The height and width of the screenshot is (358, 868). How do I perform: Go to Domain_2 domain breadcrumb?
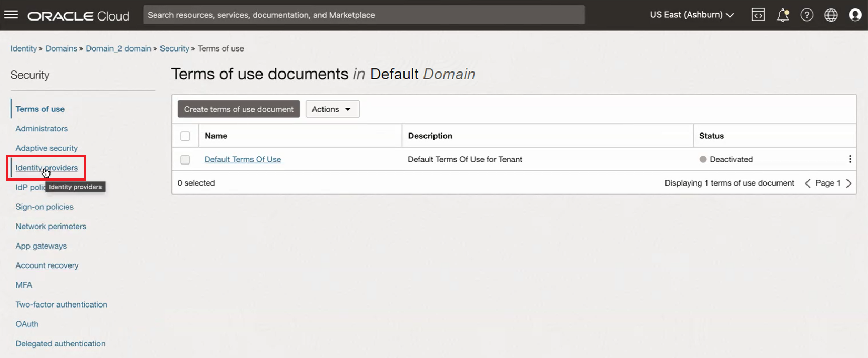[118, 48]
